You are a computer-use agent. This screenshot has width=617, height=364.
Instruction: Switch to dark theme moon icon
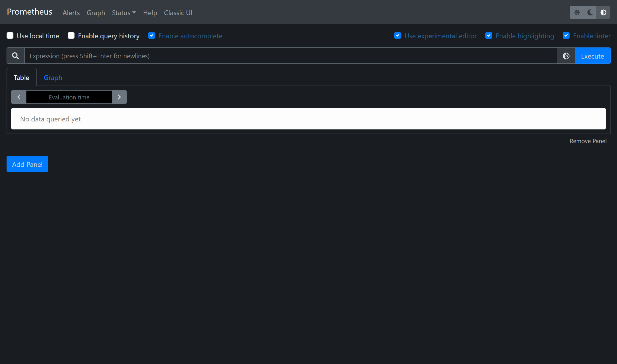coord(590,12)
